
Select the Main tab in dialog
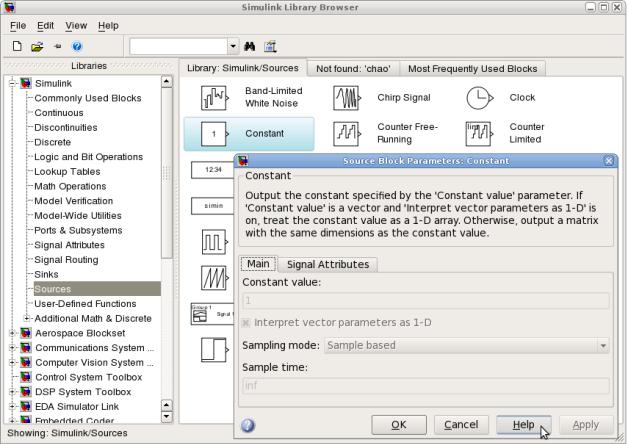[x=258, y=264]
